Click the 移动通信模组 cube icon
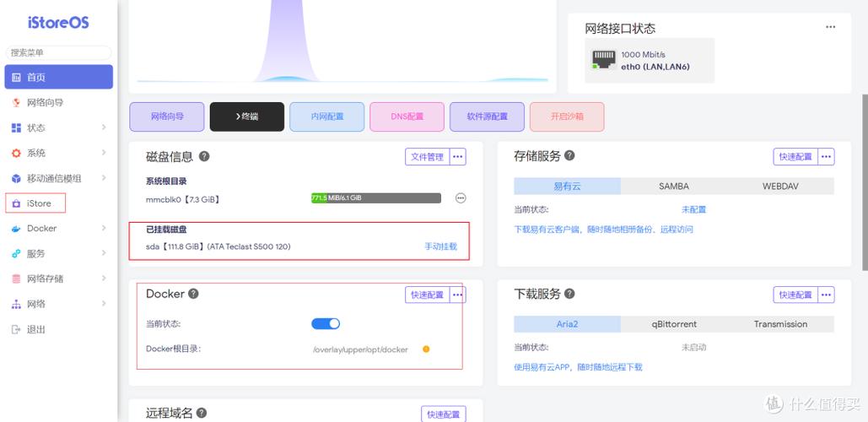Image resolution: width=868 pixels, height=422 pixels. click(x=16, y=178)
